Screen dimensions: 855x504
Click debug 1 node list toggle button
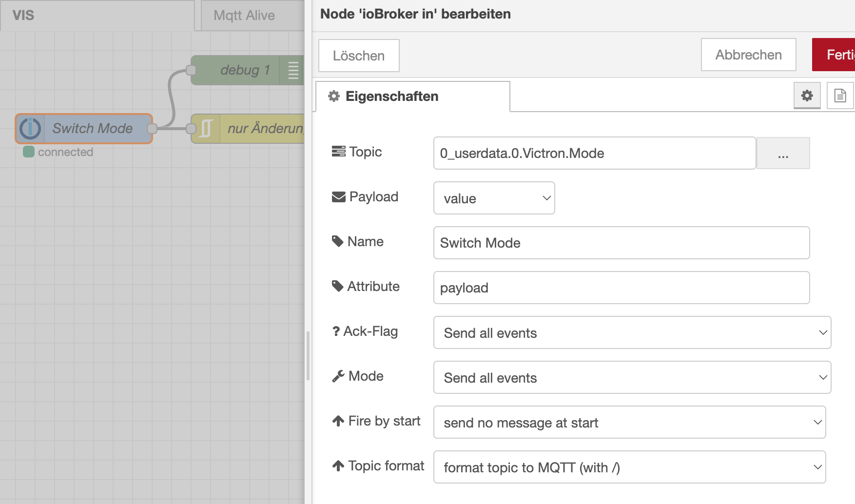292,70
